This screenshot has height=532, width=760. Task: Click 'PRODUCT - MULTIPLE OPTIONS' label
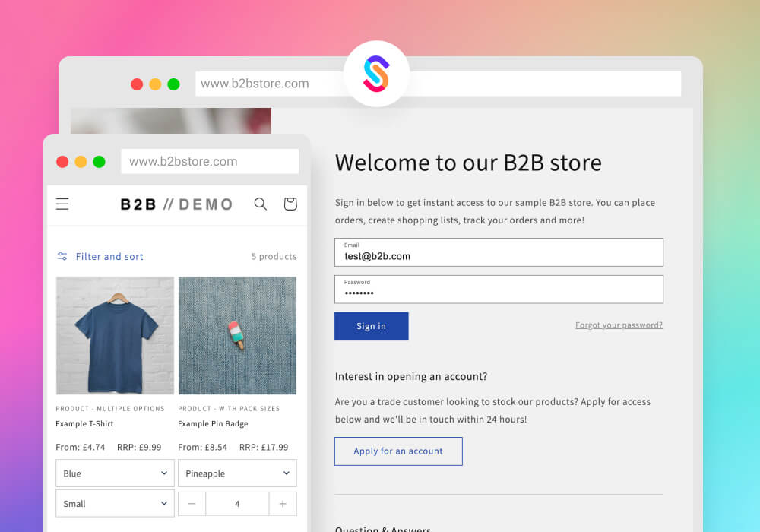point(110,408)
